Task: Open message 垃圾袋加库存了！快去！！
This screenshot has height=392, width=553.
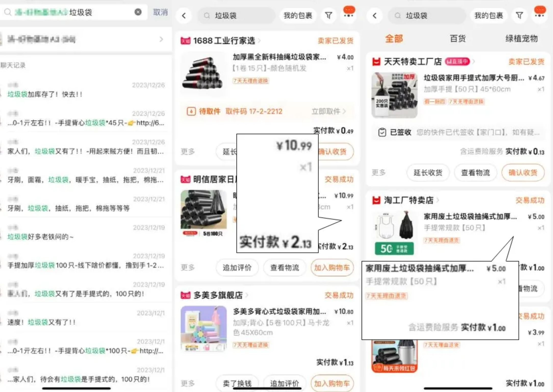Action: coord(85,90)
